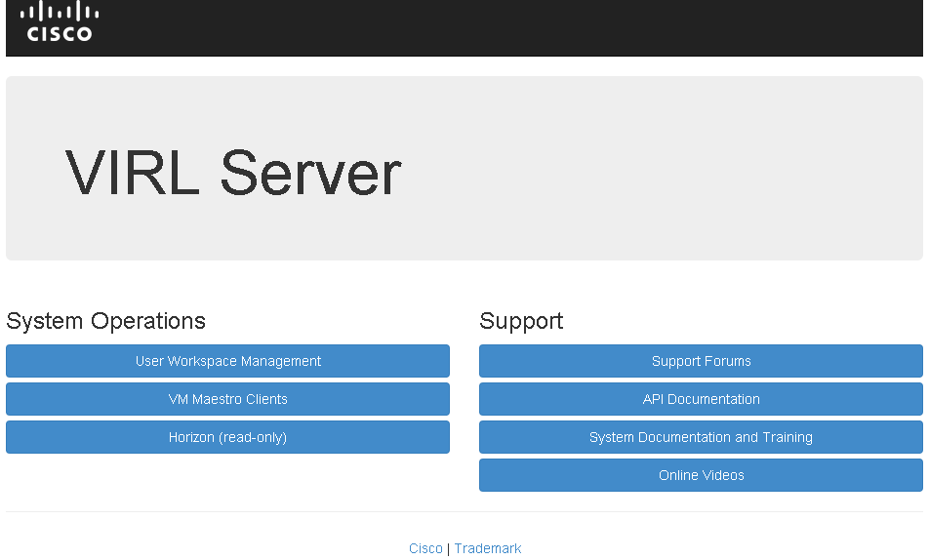Open the VM Maestro Clients page

tap(227, 399)
